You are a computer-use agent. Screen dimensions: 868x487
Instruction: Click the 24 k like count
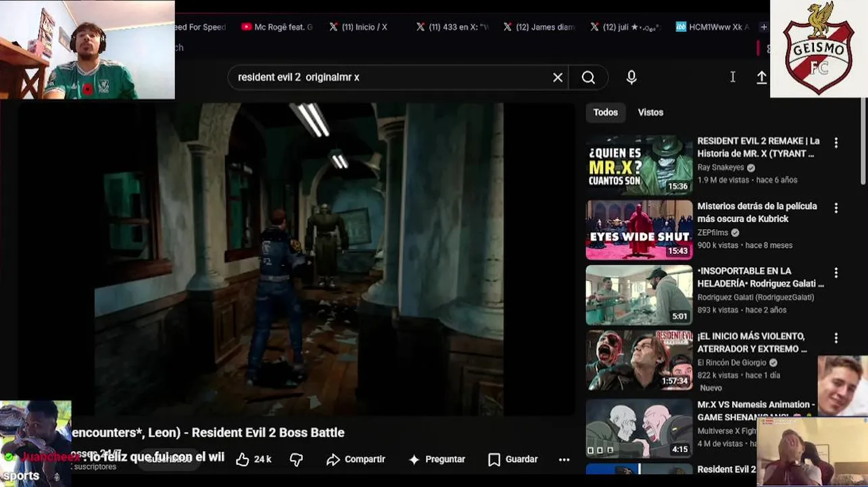(262, 460)
